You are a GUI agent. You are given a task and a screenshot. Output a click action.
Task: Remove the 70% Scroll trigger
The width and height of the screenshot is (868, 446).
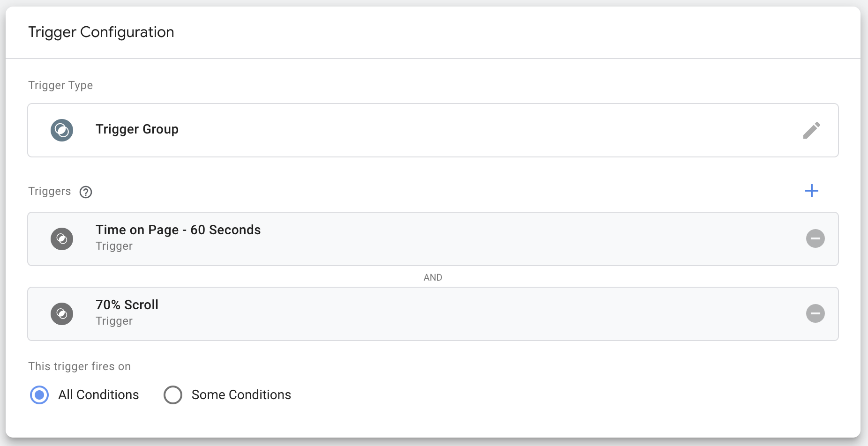815,313
